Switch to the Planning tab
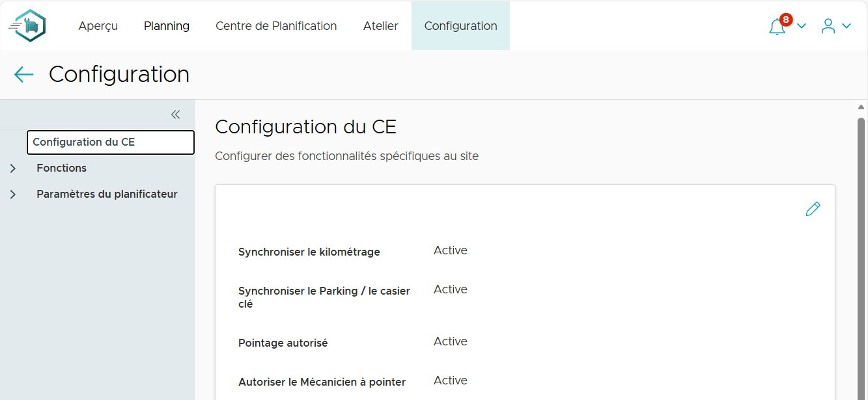The height and width of the screenshot is (400, 868). tap(167, 26)
